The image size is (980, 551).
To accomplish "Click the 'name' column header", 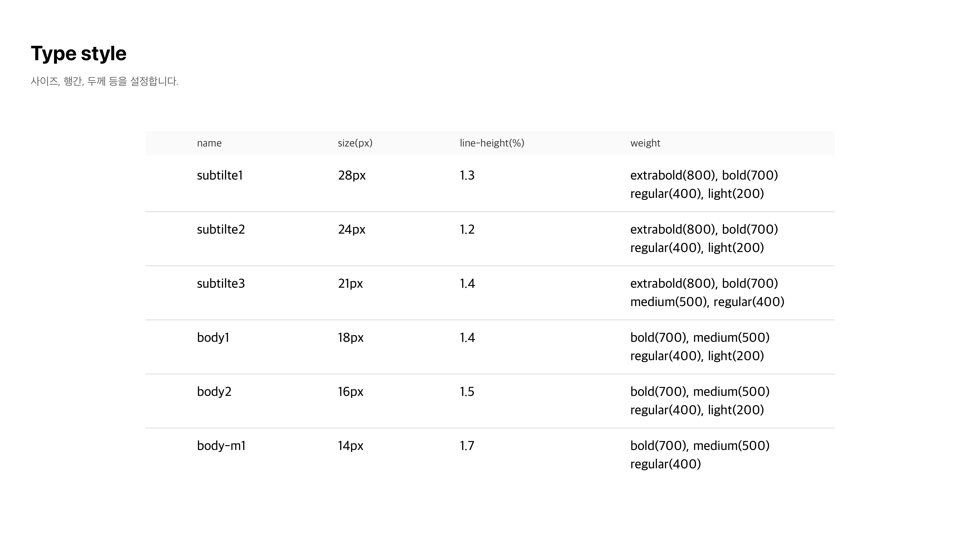I will coord(209,143).
